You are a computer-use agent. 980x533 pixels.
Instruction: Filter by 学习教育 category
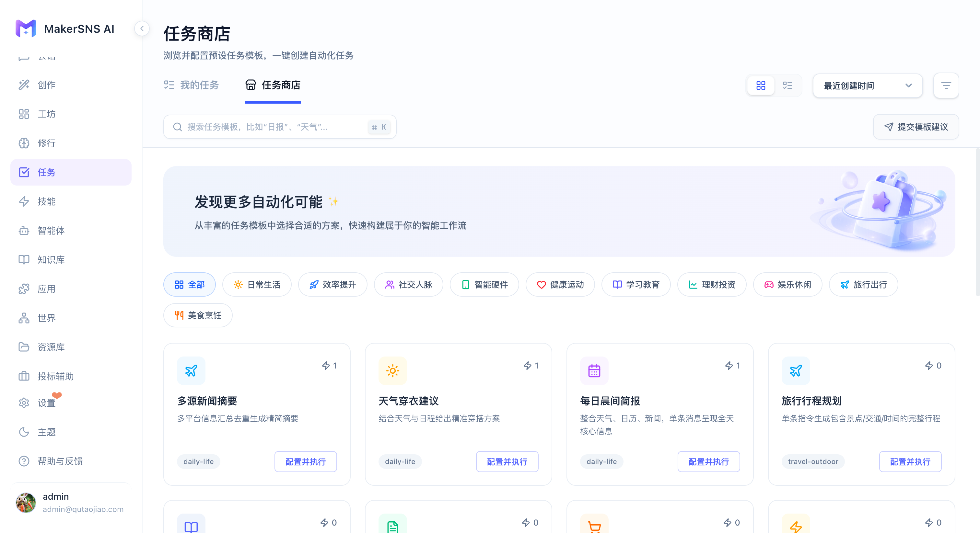pyautogui.click(x=636, y=285)
